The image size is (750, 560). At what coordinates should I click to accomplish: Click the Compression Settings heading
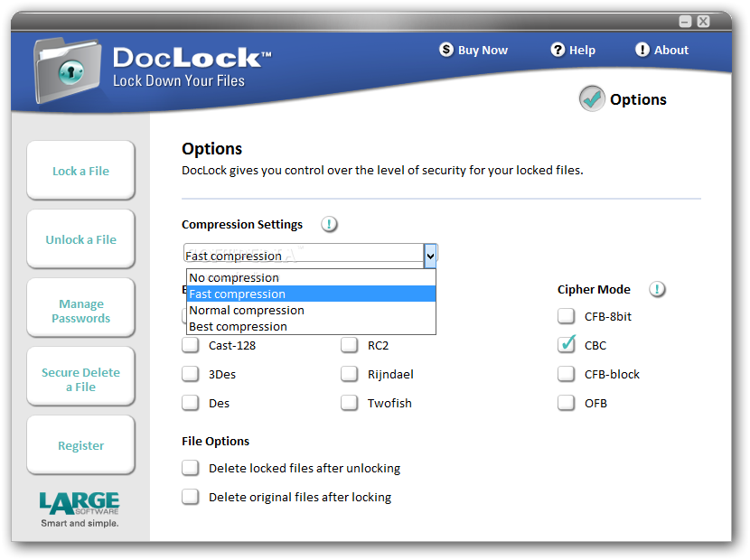click(x=242, y=224)
